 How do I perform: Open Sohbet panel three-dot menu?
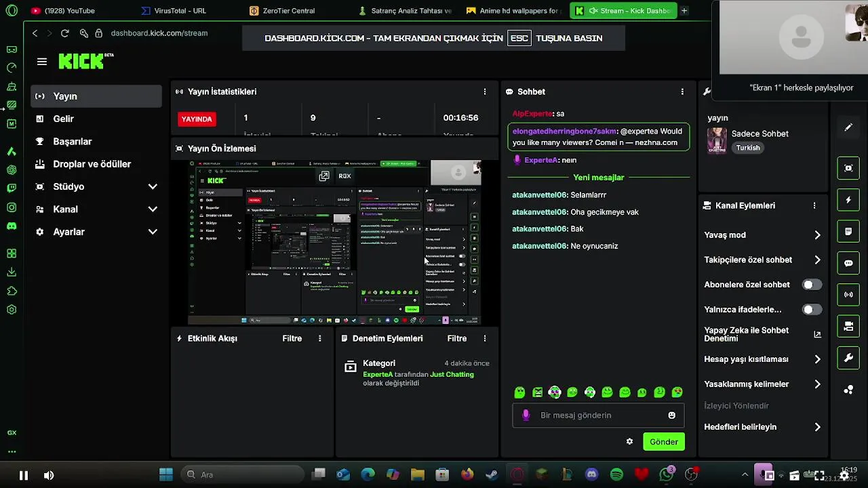[x=682, y=91]
